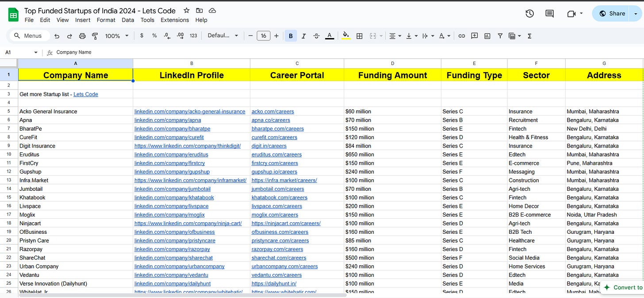Open the File menu
The width and height of the screenshot is (644, 298).
click(29, 20)
